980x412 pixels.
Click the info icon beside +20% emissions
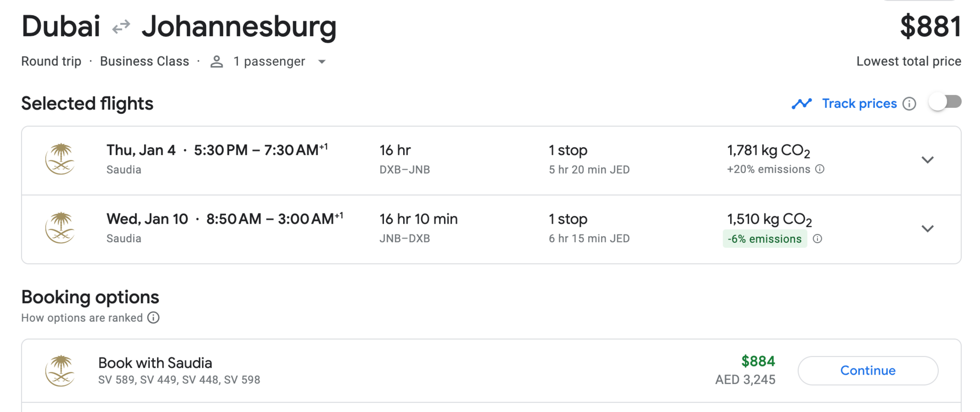(x=819, y=169)
